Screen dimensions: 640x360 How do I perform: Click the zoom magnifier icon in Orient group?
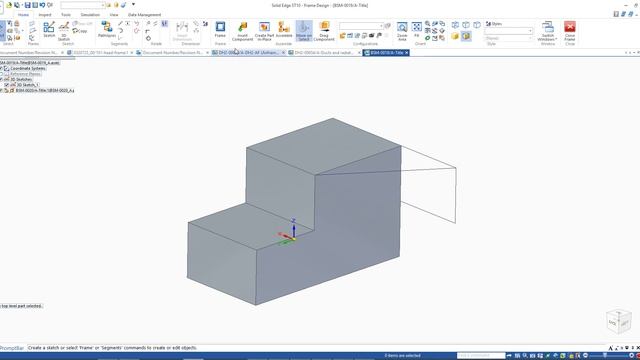(x=427, y=24)
